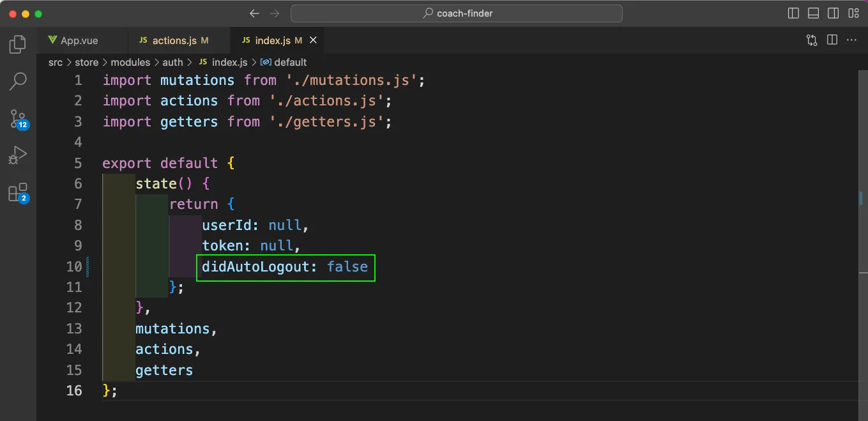Open the Extensions view in activity bar
Screen dimensions: 868x421
pyautogui.click(x=18, y=192)
